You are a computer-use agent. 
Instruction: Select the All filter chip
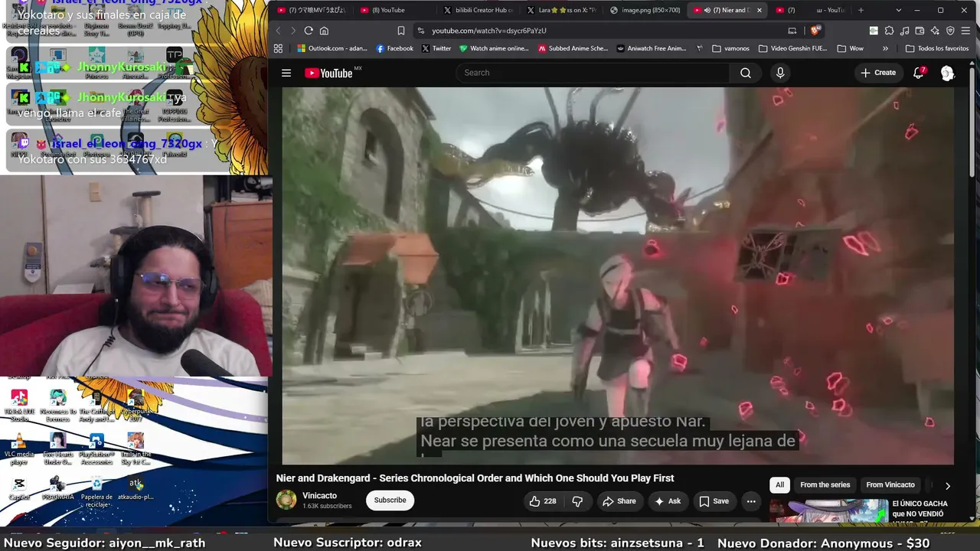779,485
